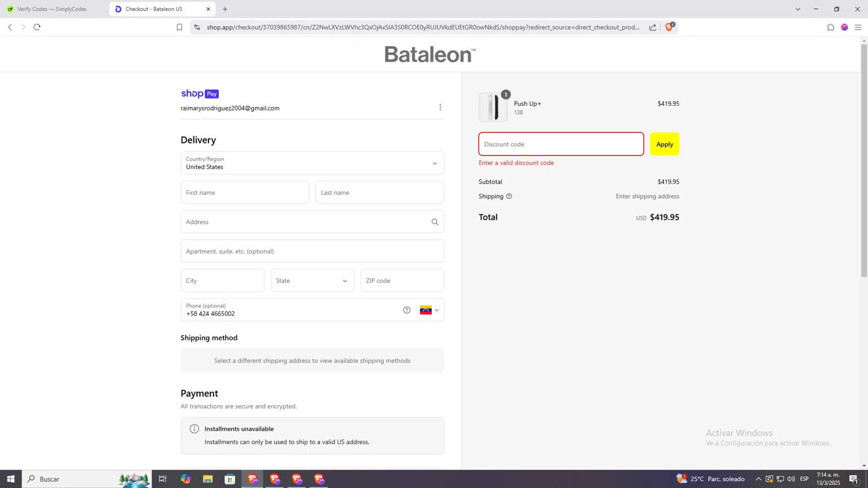Open site information icon in address bar
Screen dimensions: 868x488
click(x=197, y=27)
